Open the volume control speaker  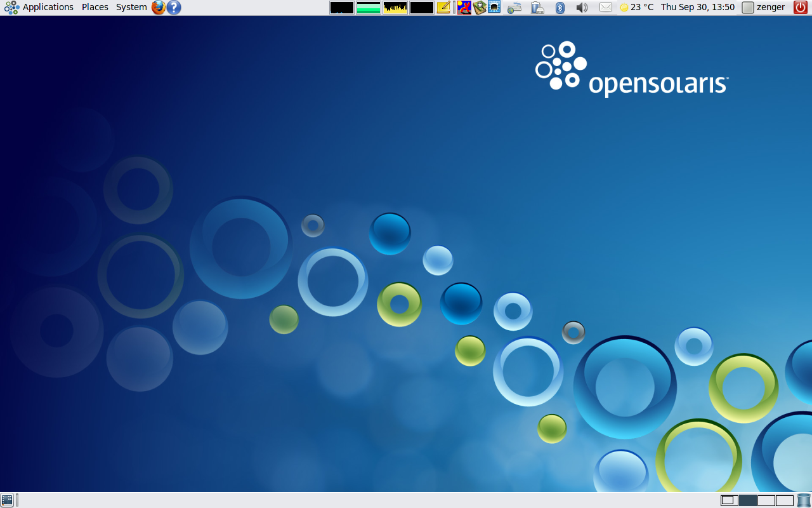(x=582, y=8)
